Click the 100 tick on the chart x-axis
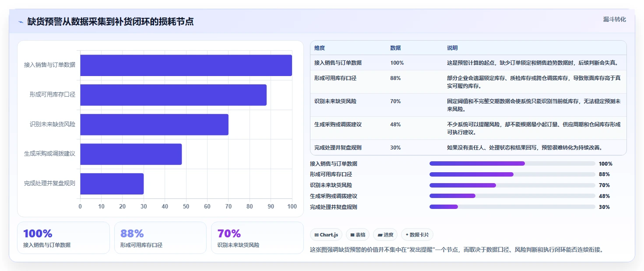 [x=292, y=206]
